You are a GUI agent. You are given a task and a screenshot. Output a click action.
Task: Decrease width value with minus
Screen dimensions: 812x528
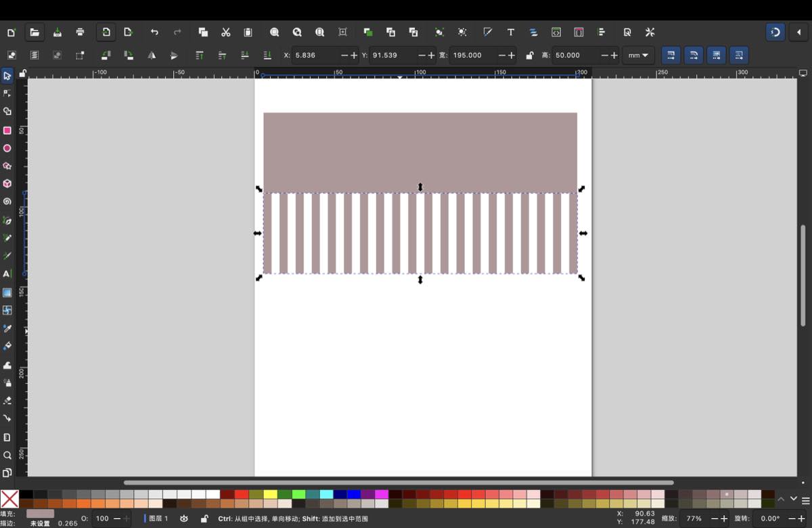tap(501, 56)
